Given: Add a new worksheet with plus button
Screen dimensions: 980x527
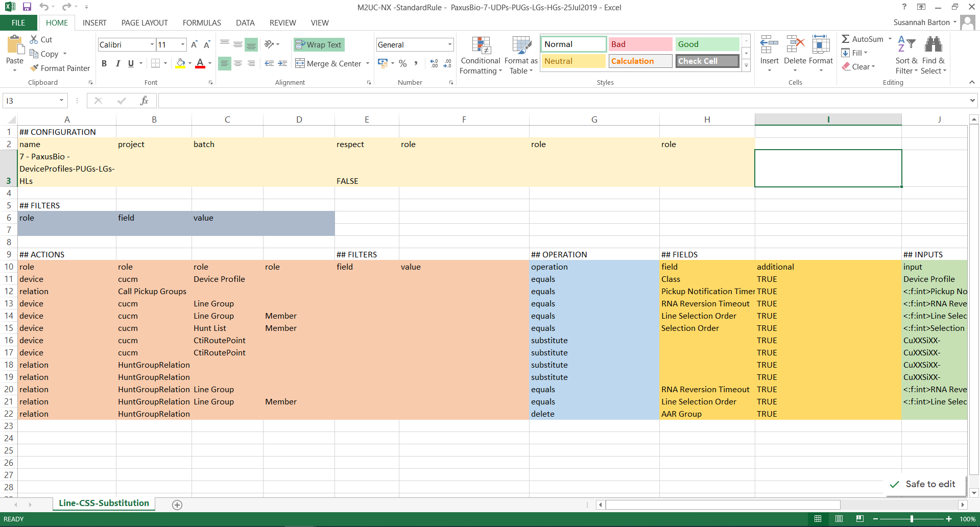Looking at the screenshot, I should pyautogui.click(x=177, y=505).
